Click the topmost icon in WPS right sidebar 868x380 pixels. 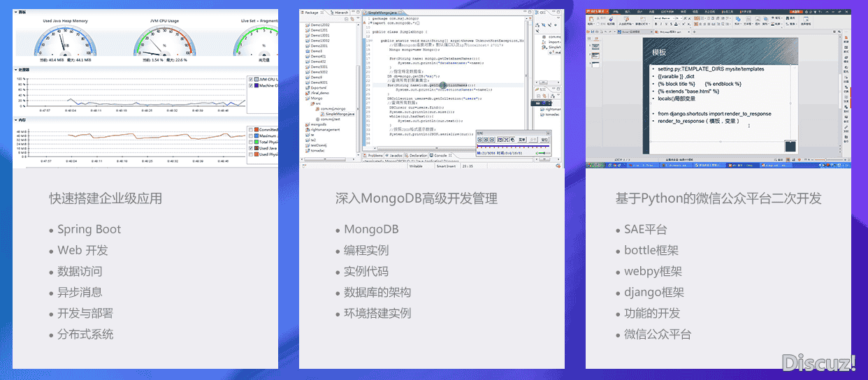(846, 38)
